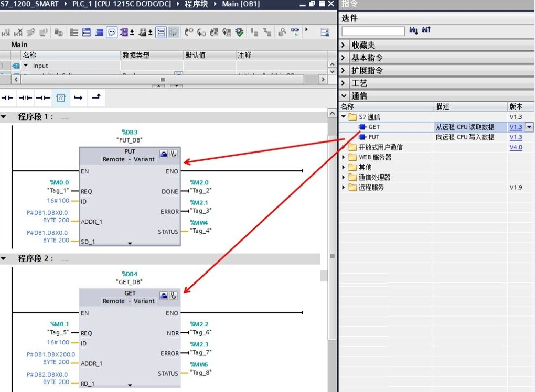The image size is (535, 392).
Task: Expand more parameters of GET block
Action: (130, 385)
